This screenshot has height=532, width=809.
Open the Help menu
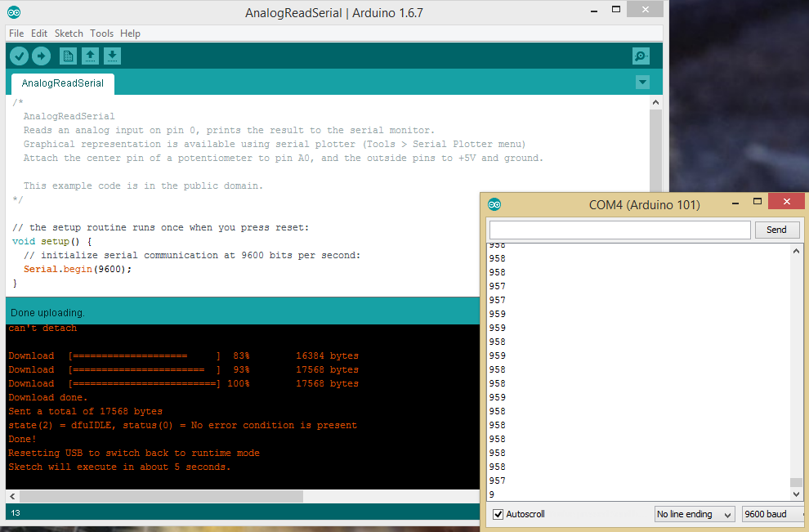pos(130,33)
